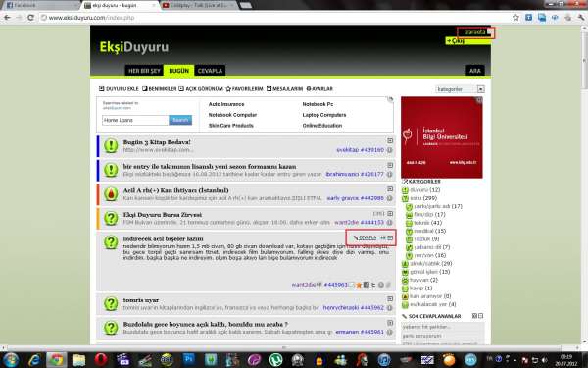Click the green exclamation icon on first post
Image resolution: width=588 pixels, height=368 pixels.
(111, 145)
